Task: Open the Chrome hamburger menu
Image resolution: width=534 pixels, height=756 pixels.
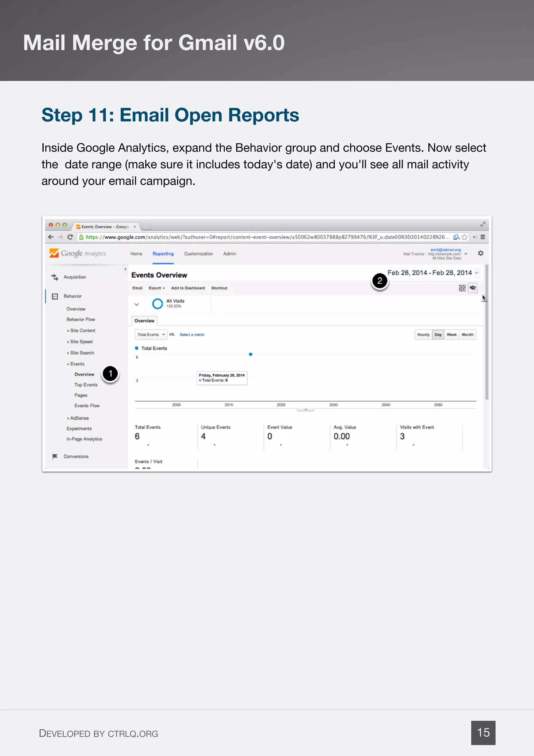Action: coord(483,237)
